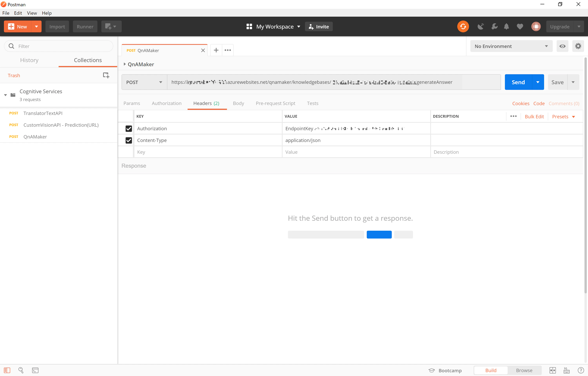Open the user avatar menu
This screenshot has width=588, height=376.
536,26
